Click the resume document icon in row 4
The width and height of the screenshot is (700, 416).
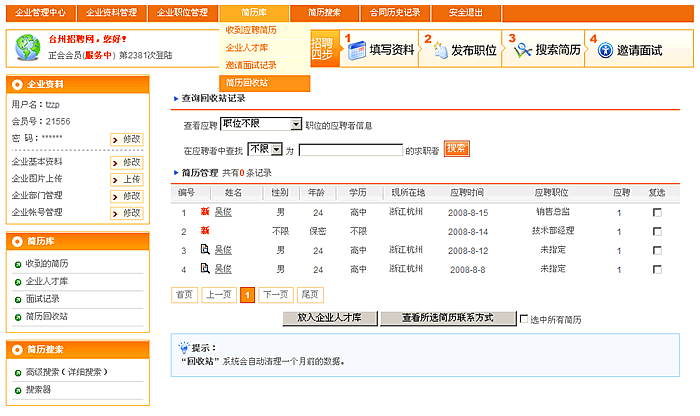[x=205, y=269]
